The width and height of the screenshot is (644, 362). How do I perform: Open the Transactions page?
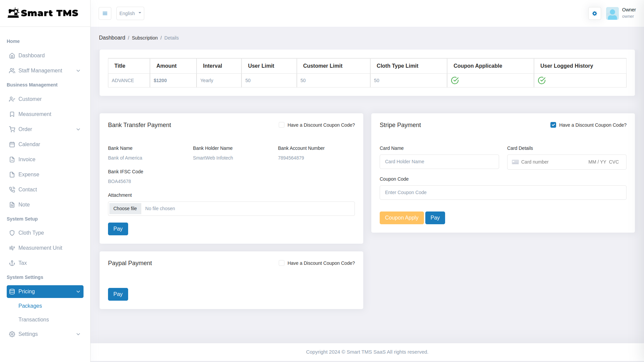point(34,319)
